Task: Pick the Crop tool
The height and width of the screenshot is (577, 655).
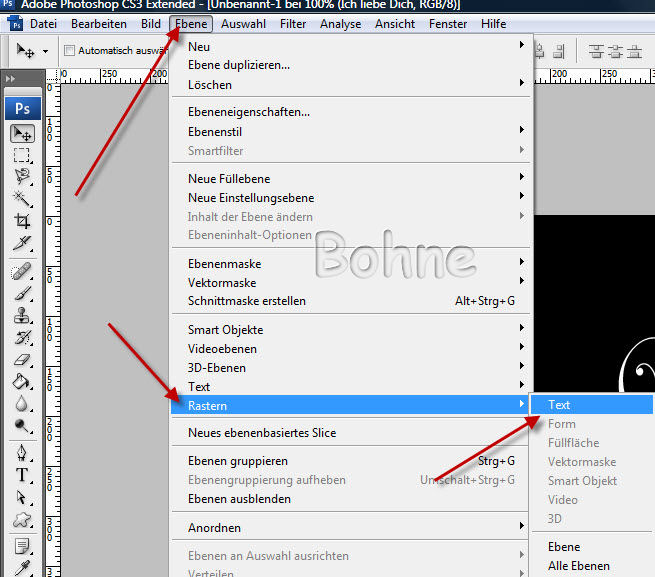Action: 22,221
